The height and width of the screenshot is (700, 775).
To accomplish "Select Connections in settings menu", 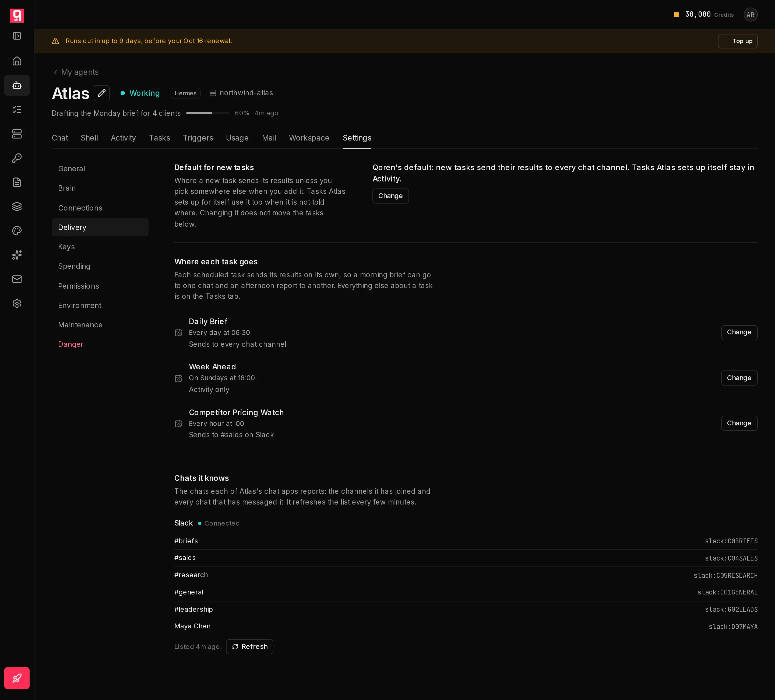I will pos(100,208).
